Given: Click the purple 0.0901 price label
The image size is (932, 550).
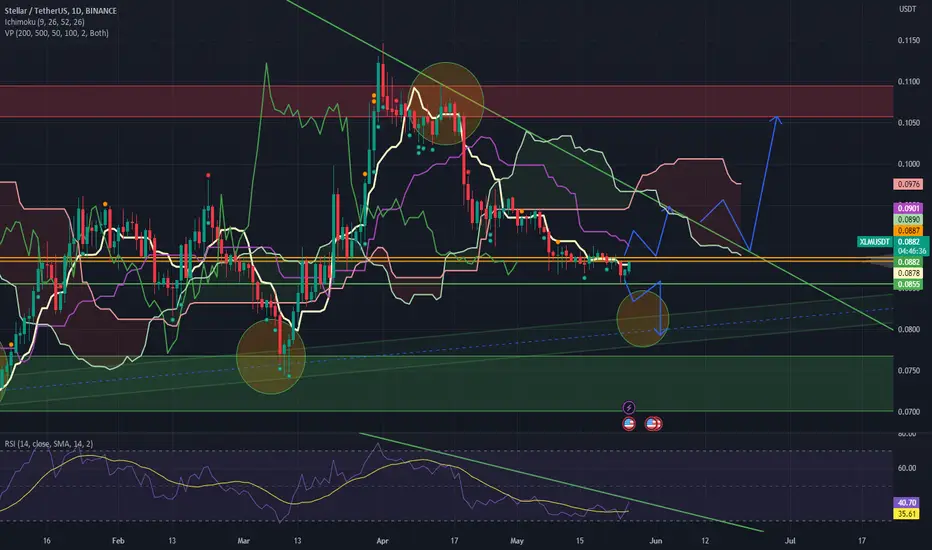Looking at the screenshot, I should (x=908, y=208).
